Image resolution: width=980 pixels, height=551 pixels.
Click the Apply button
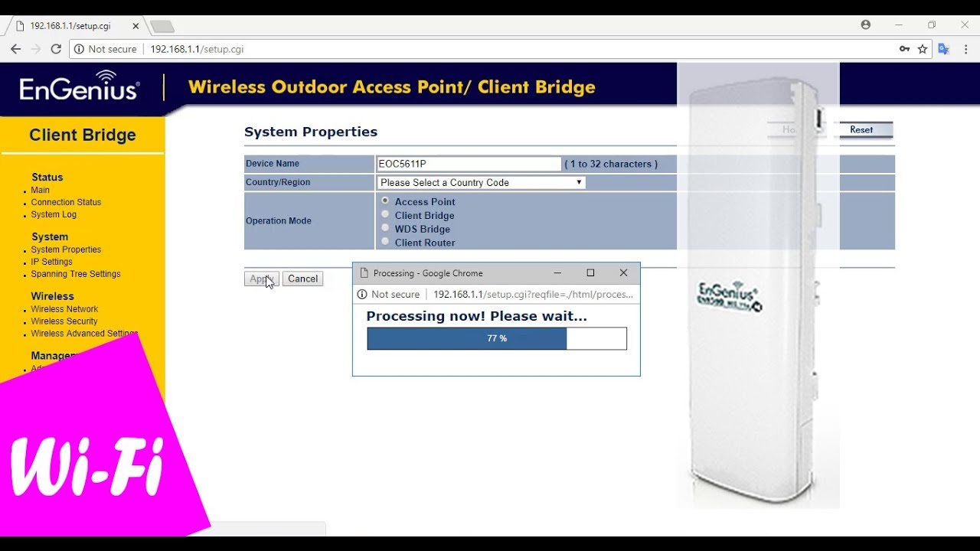click(262, 279)
